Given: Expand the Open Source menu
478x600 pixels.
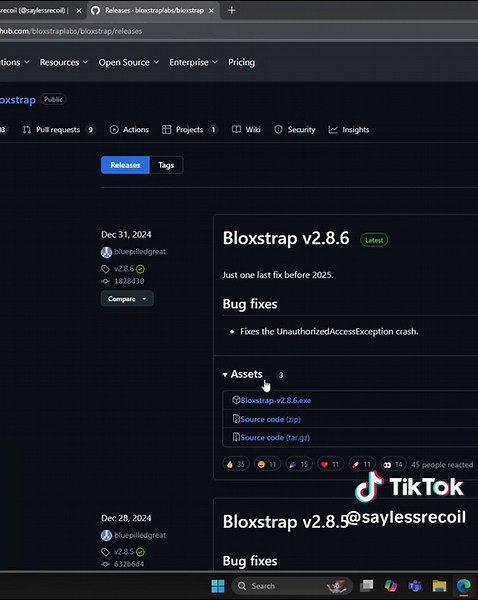Looking at the screenshot, I should 128,62.
